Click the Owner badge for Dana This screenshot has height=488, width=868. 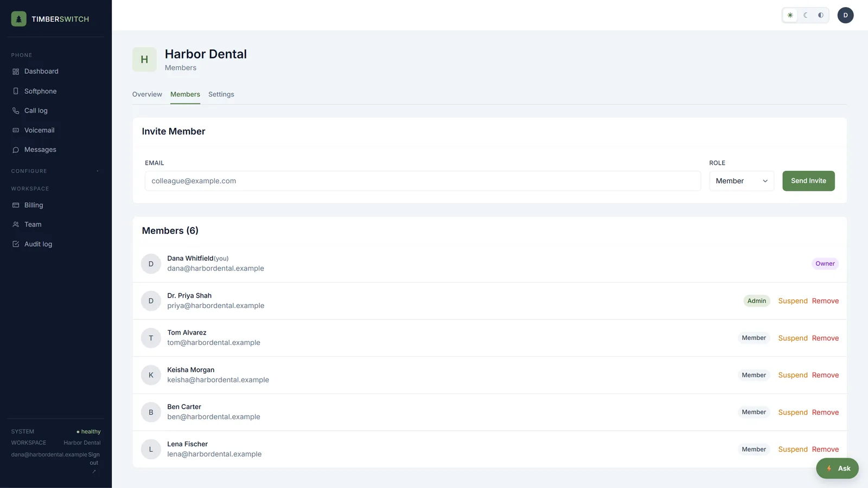point(825,264)
